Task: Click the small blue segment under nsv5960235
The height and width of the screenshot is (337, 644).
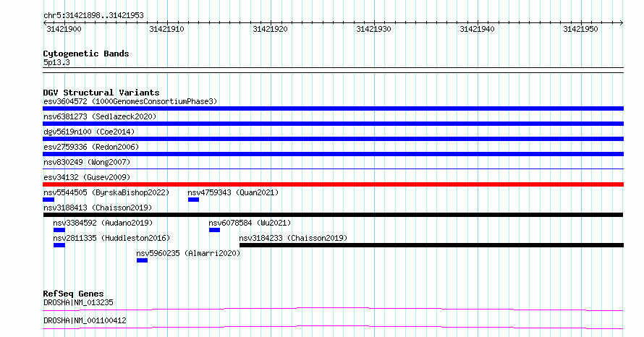Action: pyautogui.click(x=142, y=260)
